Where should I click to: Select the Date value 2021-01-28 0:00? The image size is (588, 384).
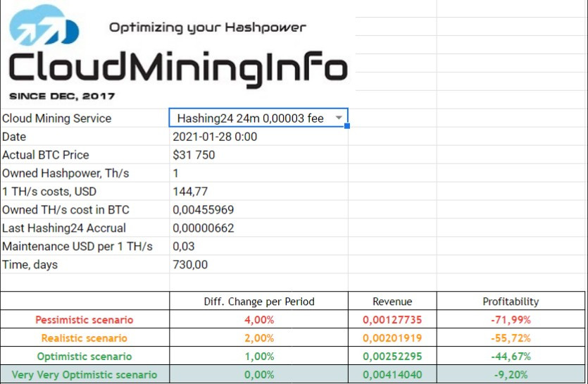click(215, 137)
